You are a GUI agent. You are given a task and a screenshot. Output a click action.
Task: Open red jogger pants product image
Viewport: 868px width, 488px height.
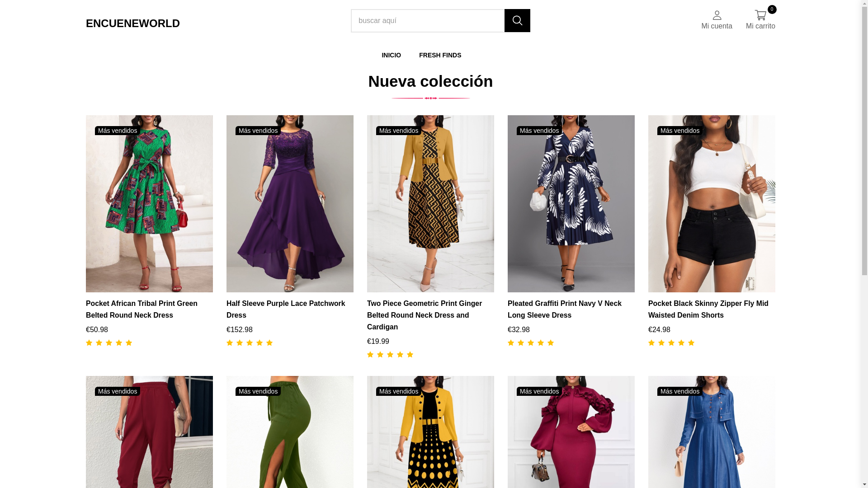tap(149, 432)
